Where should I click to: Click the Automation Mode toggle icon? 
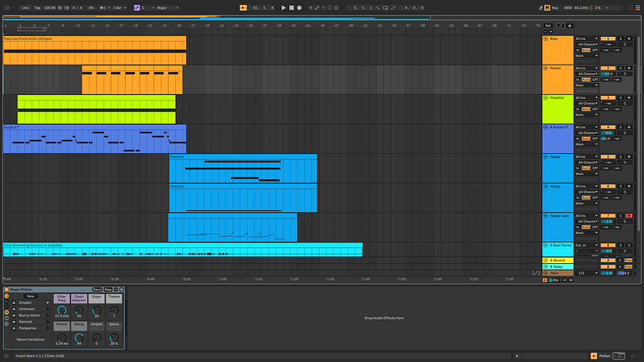[x=560, y=25]
